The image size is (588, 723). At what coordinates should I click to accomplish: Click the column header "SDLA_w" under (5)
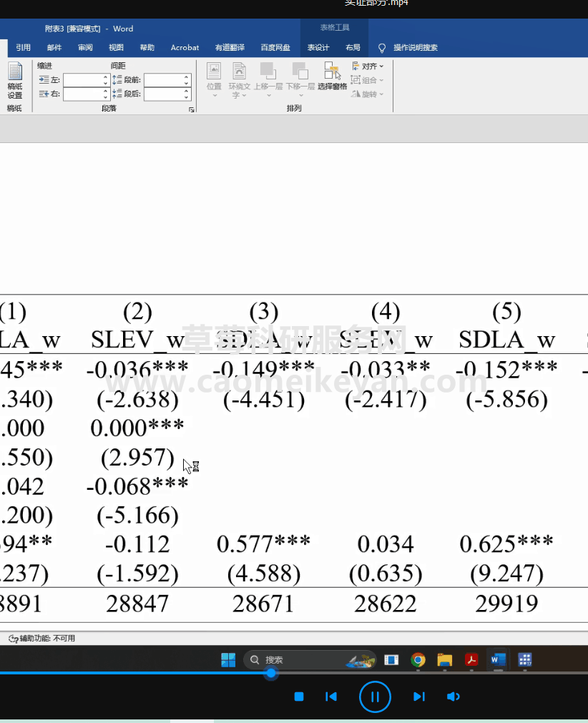pos(507,340)
